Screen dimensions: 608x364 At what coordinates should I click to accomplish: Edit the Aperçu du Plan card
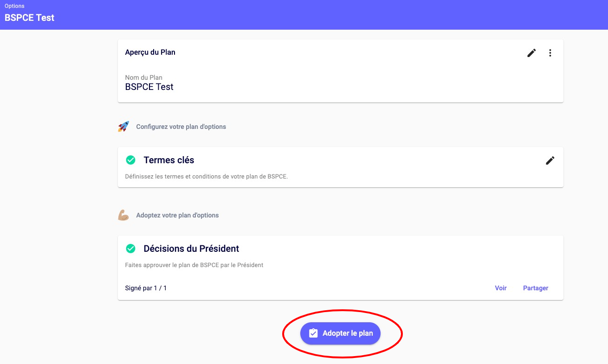point(531,53)
